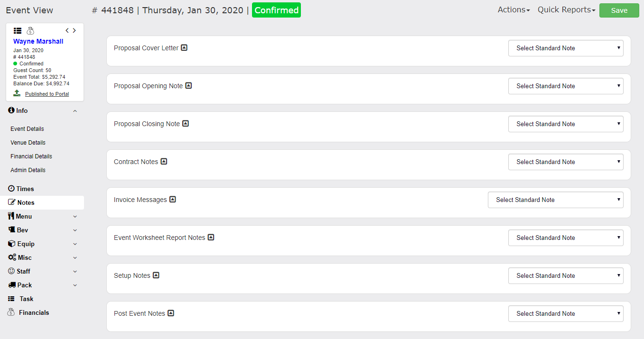Screen dimensions: 644x339
Task: Go to previous event with left arrow
Action: (67, 30)
